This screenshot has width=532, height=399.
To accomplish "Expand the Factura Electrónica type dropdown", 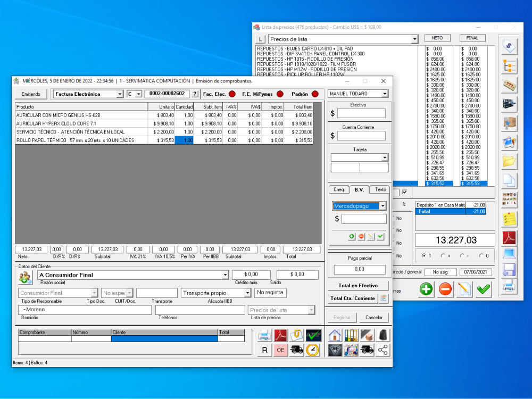I will tap(120, 94).
